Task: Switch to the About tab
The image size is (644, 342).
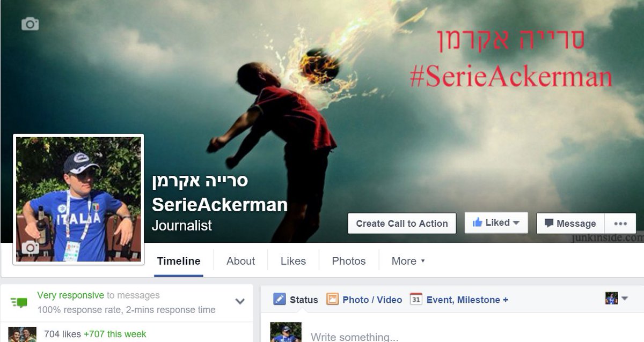Action: click(x=240, y=261)
